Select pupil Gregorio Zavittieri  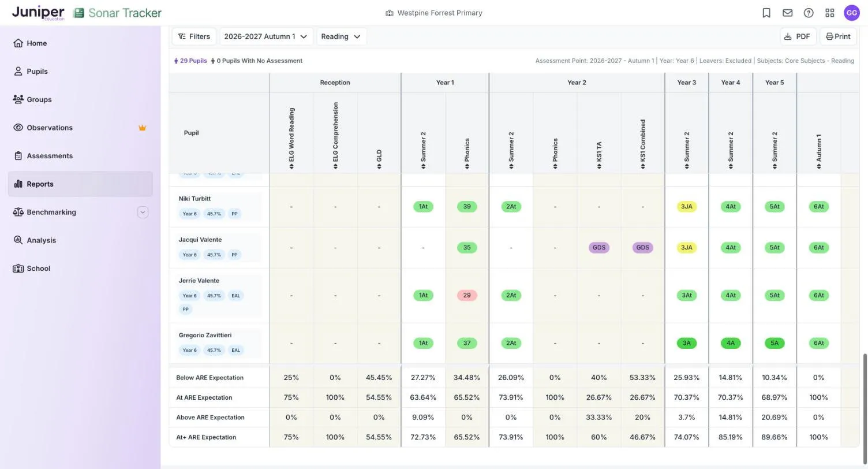pyautogui.click(x=205, y=335)
